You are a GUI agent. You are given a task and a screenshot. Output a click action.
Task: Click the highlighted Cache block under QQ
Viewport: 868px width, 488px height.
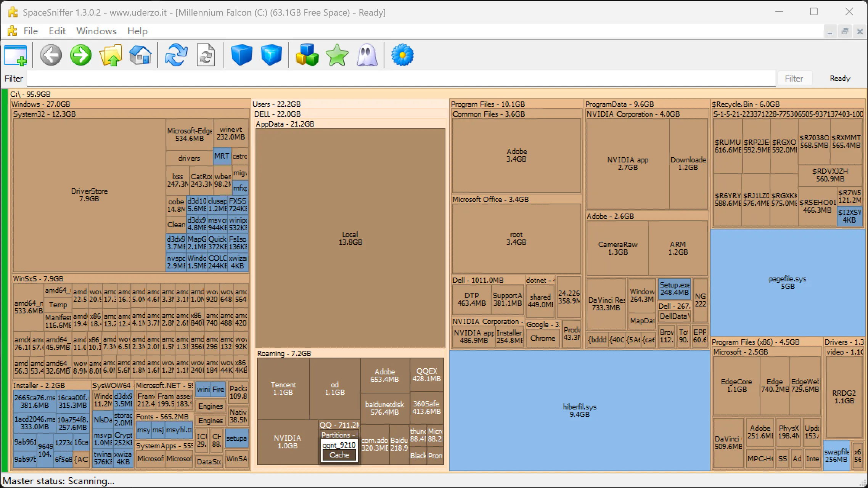[x=339, y=455]
